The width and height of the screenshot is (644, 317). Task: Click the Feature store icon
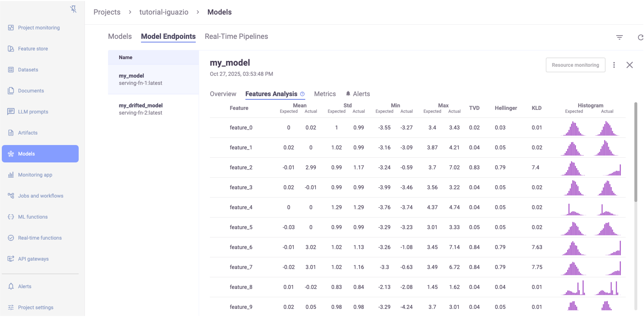coord(11,49)
